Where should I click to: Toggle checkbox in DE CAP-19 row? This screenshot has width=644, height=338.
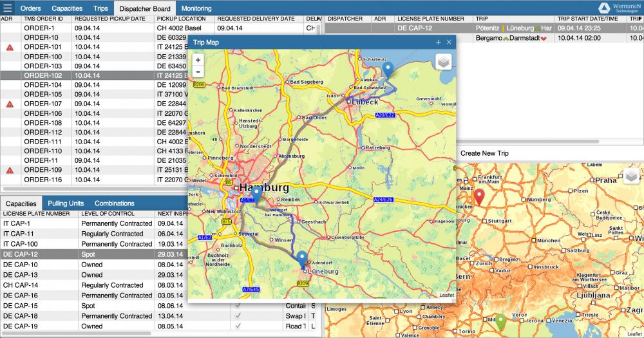238,326
